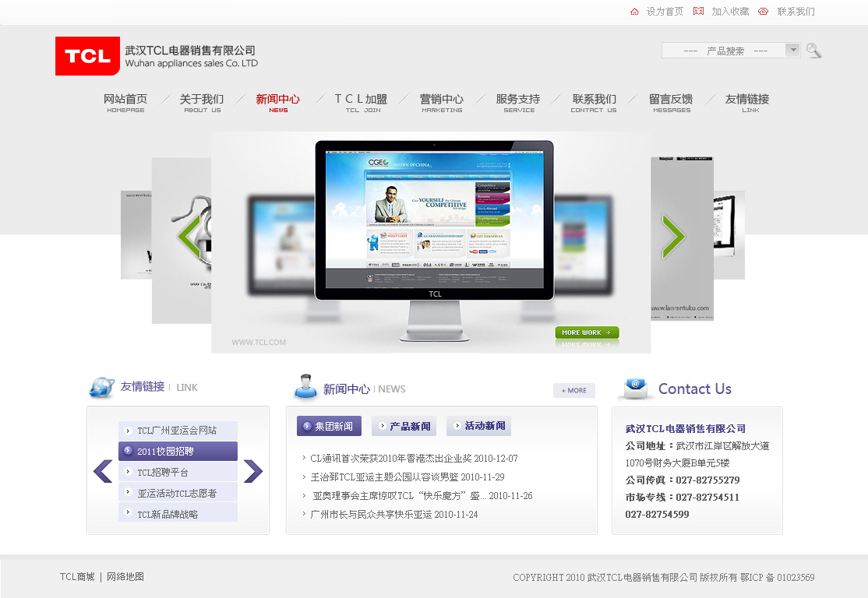
Task: Read news 广州市长与民众共享快乐亚运 2010-11-24
Action: click(x=394, y=515)
